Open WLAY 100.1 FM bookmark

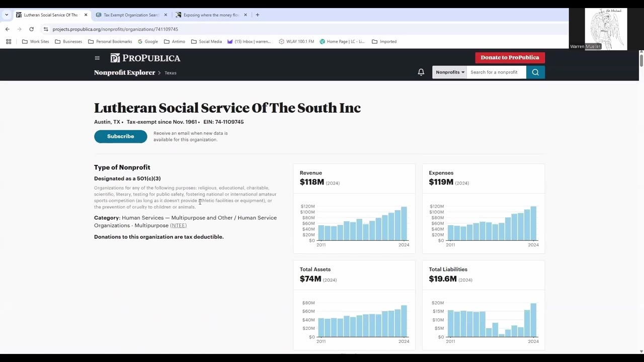coord(296,42)
